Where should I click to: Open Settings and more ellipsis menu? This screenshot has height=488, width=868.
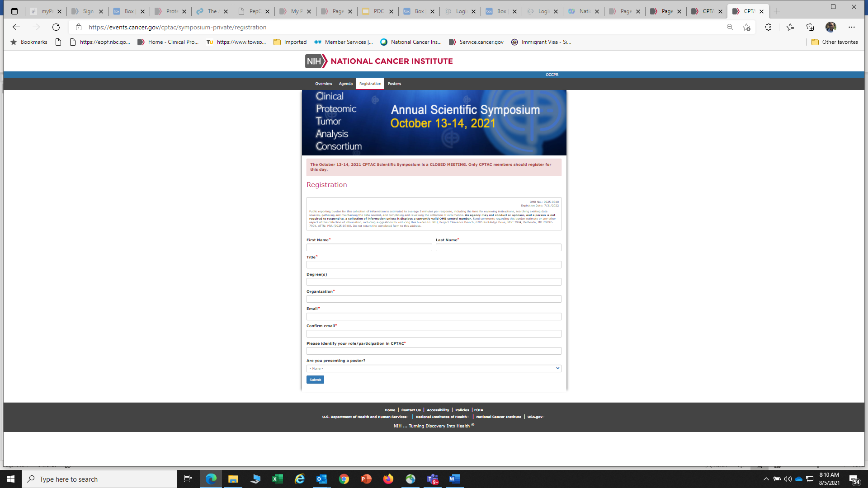tap(852, 27)
